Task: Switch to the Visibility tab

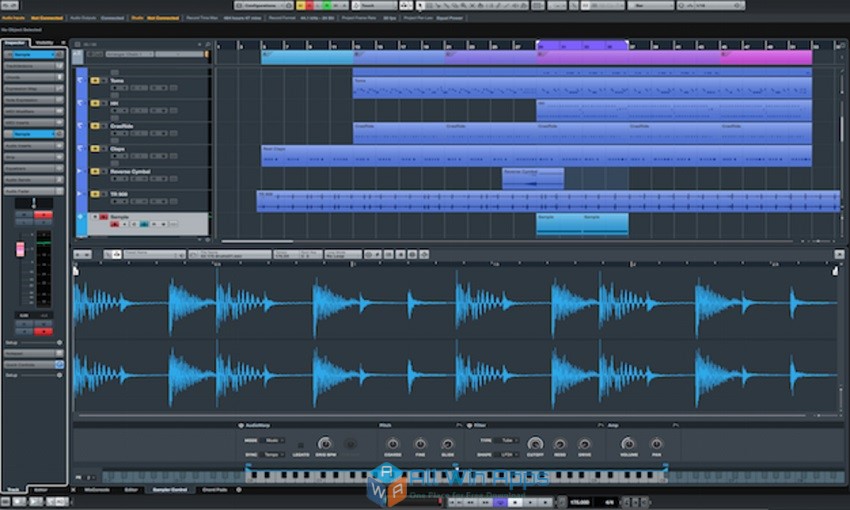Action: tap(44, 43)
